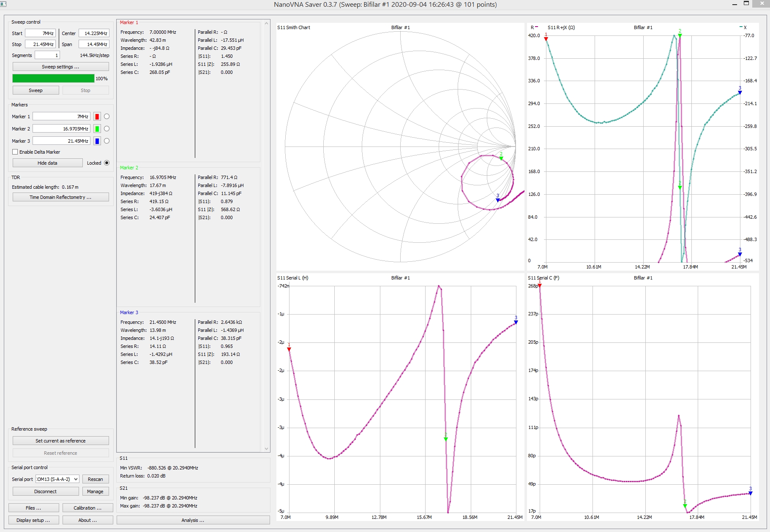Select the Marker 3 radio button
This screenshot has width=770, height=532.
click(106, 141)
